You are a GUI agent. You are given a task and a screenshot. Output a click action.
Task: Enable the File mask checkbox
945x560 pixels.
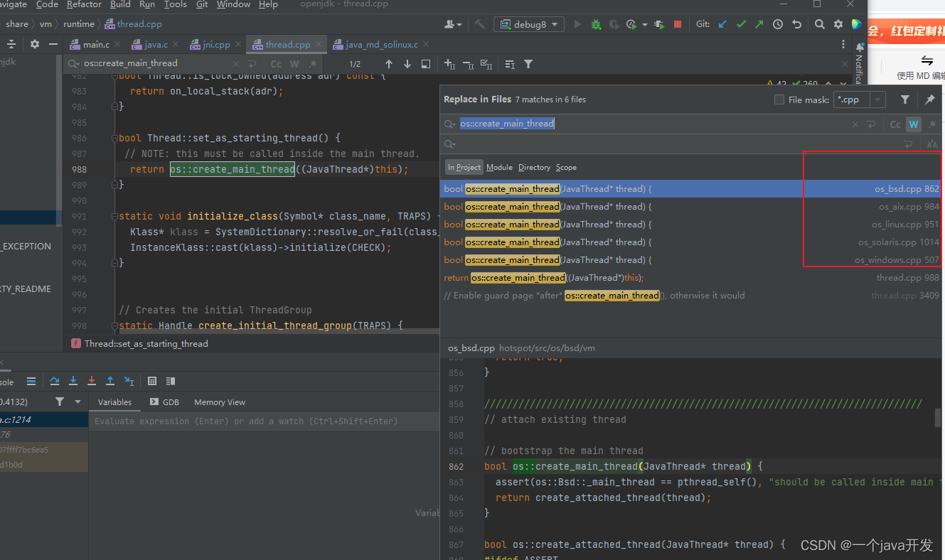[779, 100]
